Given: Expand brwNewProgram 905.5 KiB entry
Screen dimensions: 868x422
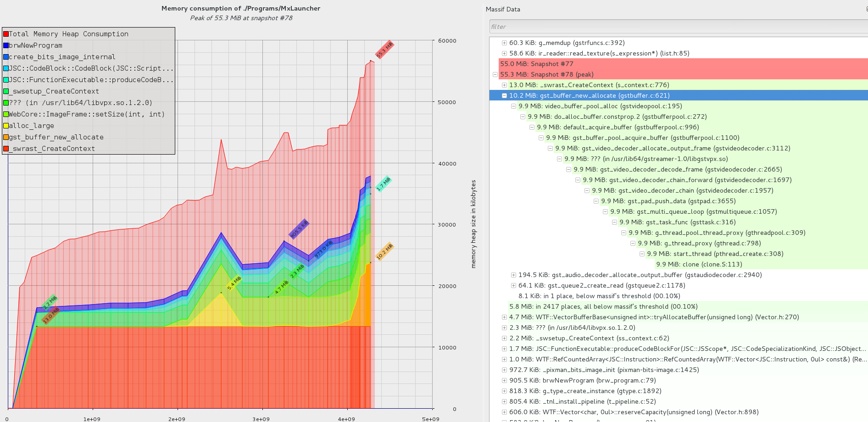Looking at the screenshot, I should point(504,380).
